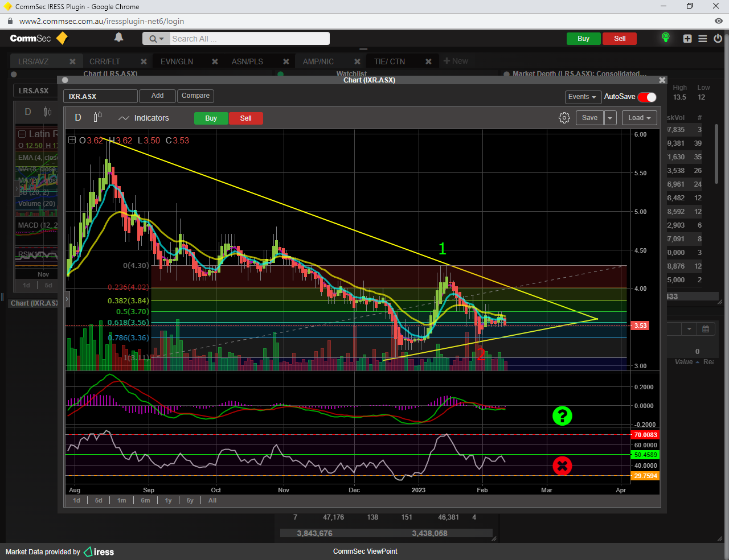Screen dimensions: 729x560
Task: Click the green lightbulb icon
Action: [x=665, y=38]
